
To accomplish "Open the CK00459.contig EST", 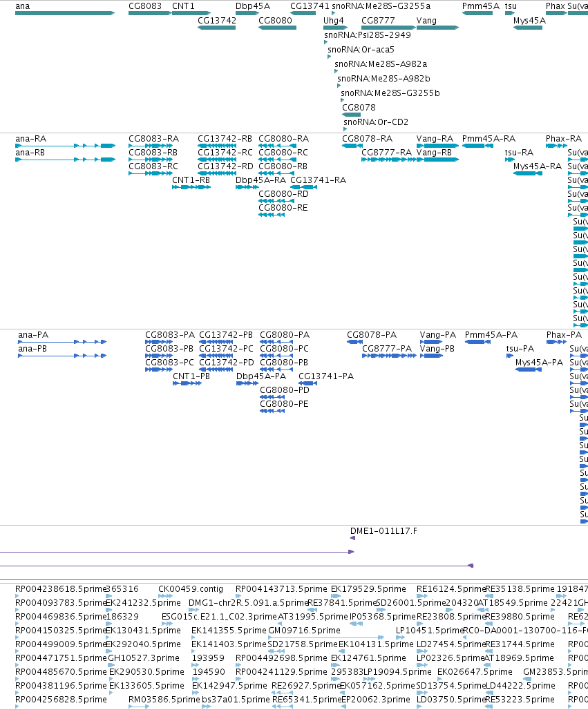I will click(x=165, y=596).
